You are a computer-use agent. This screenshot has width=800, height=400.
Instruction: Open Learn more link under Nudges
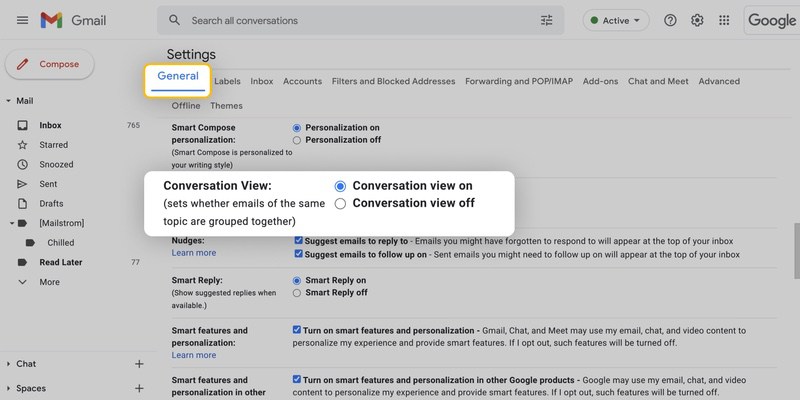click(x=193, y=253)
